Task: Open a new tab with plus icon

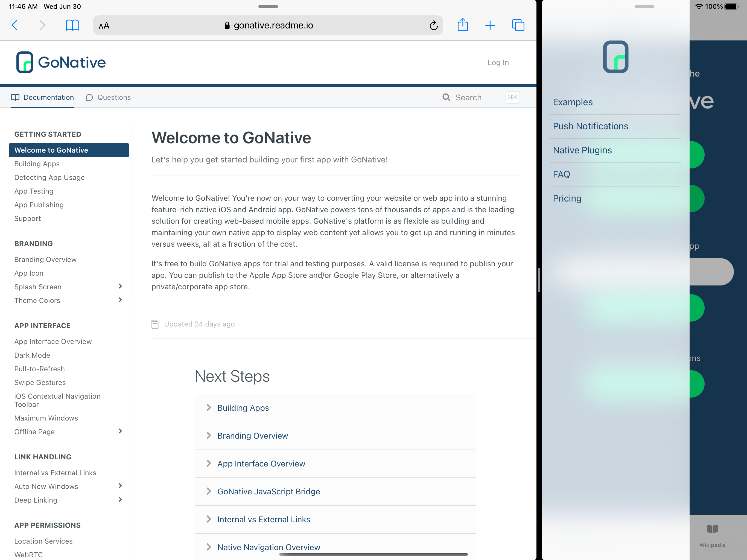Action: pyautogui.click(x=490, y=25)
